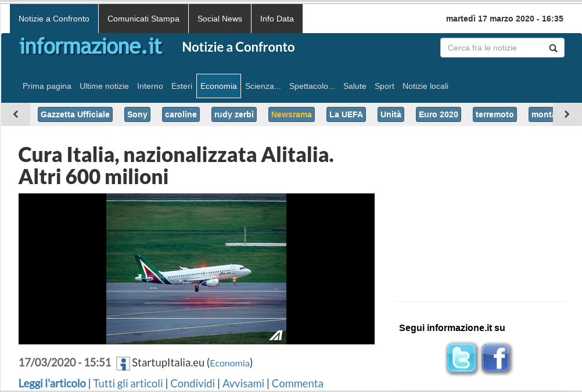Click the Commenta link
Viewport: 582px width, 392px height.
297,383
